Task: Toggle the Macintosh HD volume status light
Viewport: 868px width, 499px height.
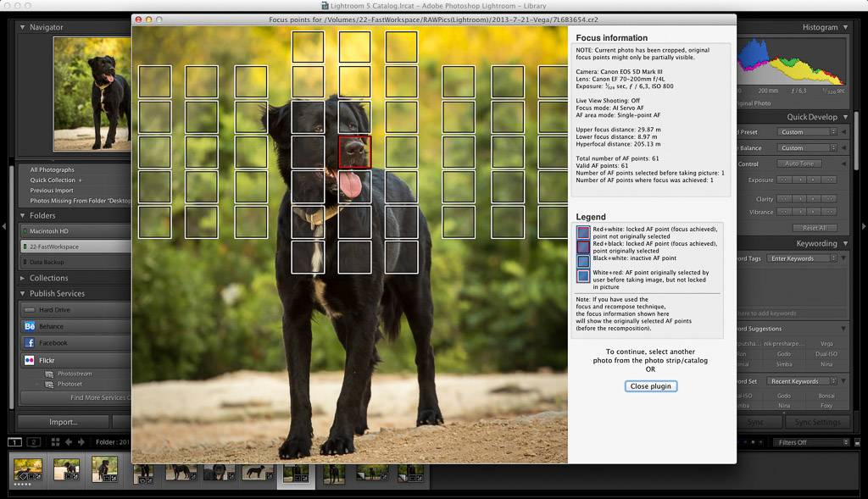Action: click(25, 231)
